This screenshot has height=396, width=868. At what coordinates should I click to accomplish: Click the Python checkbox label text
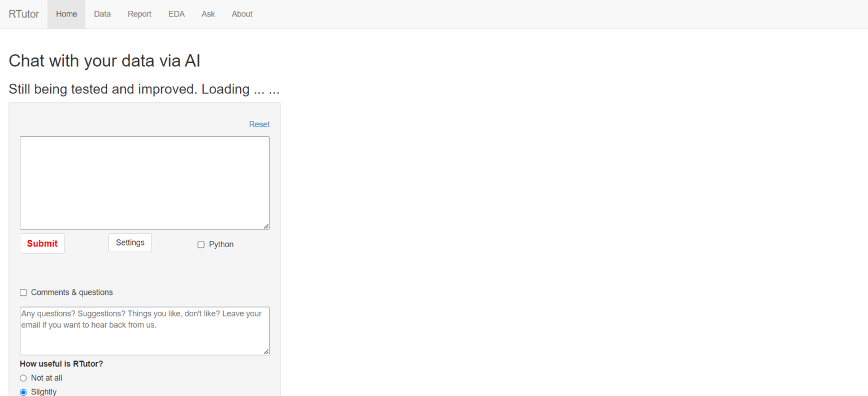[x=220, y=244]
